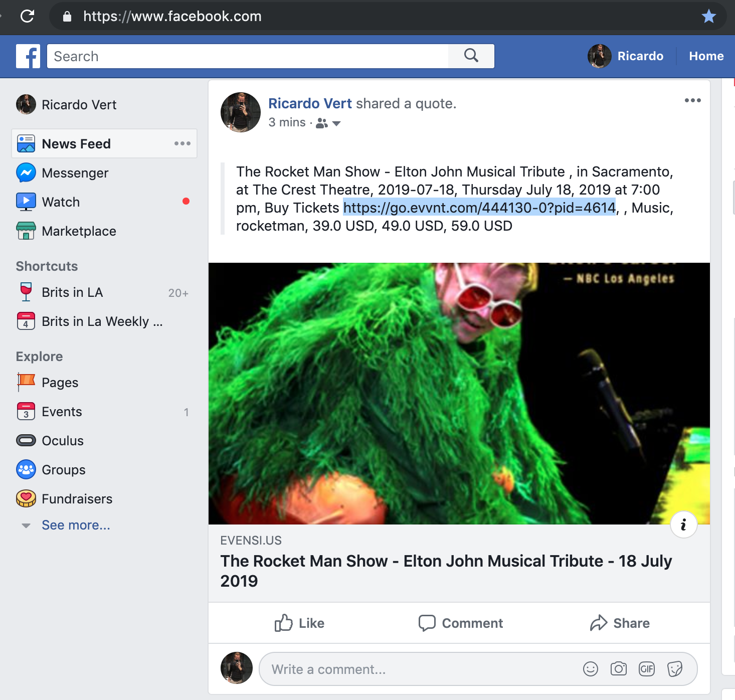Comment on the post
735x700 pixels.
460,623
